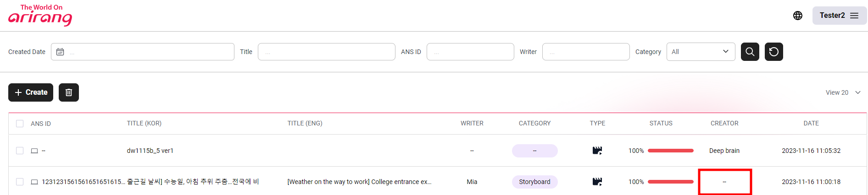Open the Weather on the way to work title
The image size is (868, 195).
click(x=359, y=182)
